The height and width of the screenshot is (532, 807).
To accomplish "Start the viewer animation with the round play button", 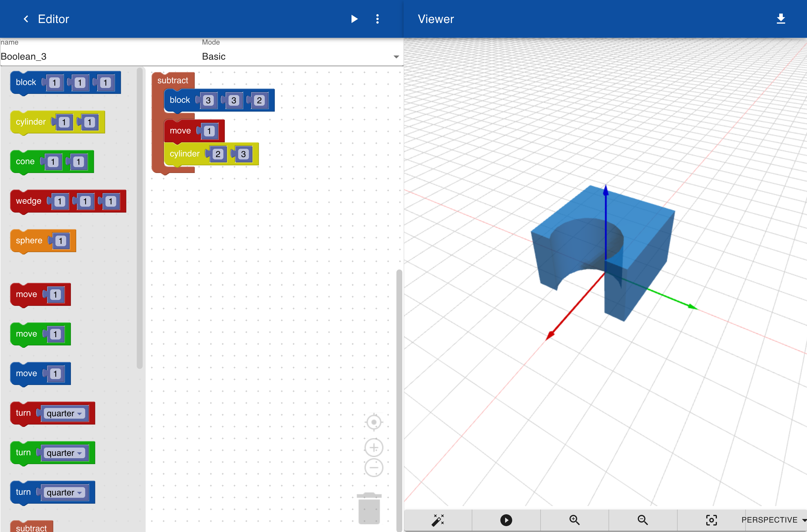I will [x=506, y=520].
